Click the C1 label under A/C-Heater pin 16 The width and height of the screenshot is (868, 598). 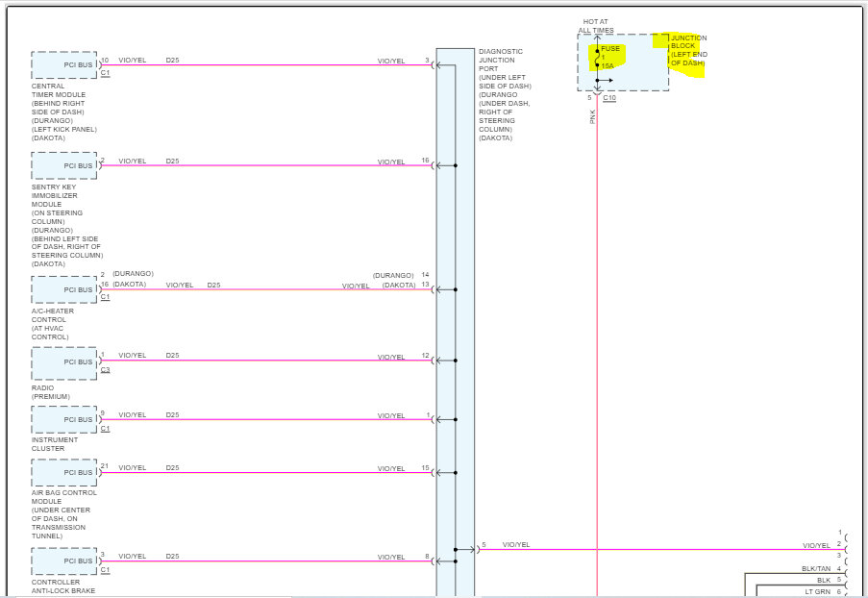pyautogui.click(x=105, y=297)
